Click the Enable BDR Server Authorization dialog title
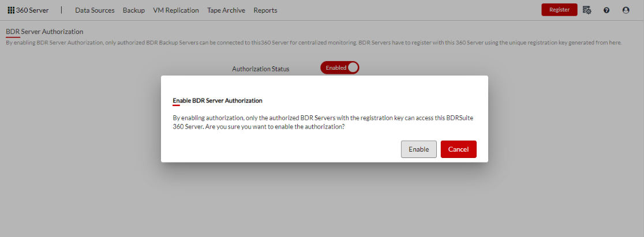This screenshot has height=237, width=644. 218,100
